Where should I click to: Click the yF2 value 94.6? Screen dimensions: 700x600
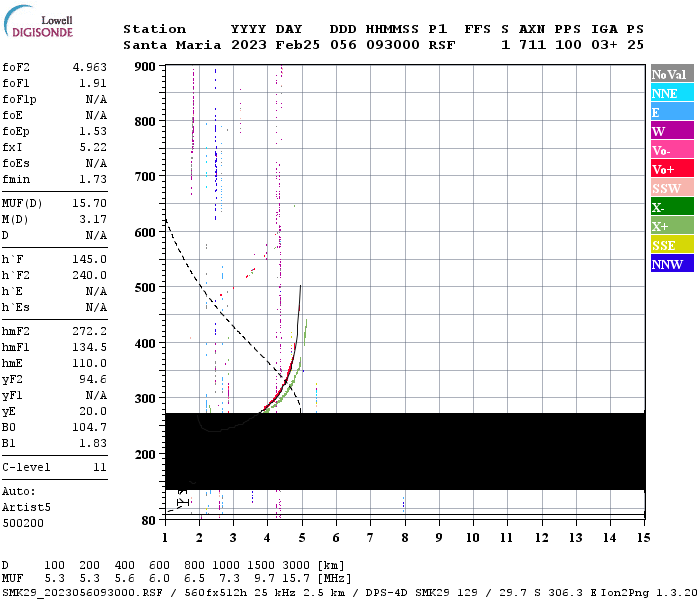[93, 379]
